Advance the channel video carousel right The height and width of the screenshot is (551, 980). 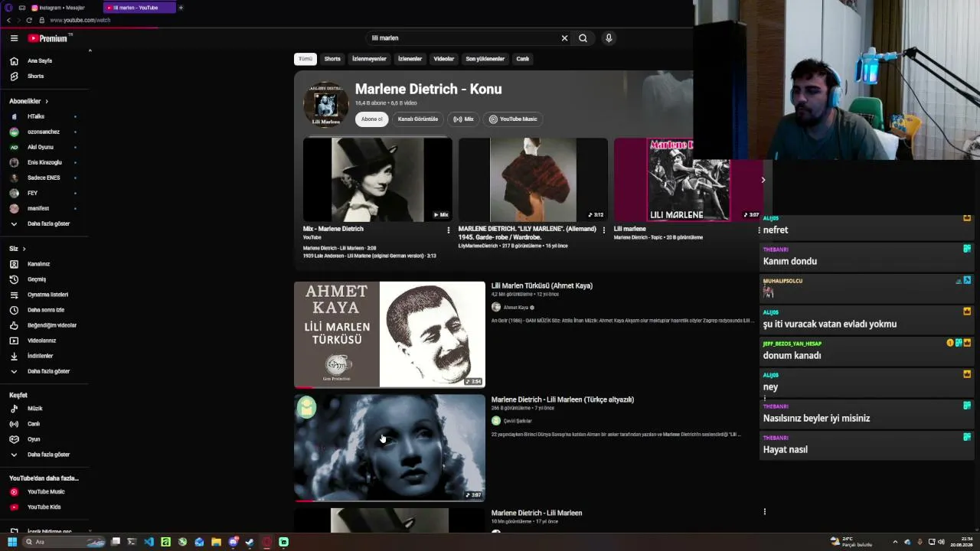click(x=763, y=180)
